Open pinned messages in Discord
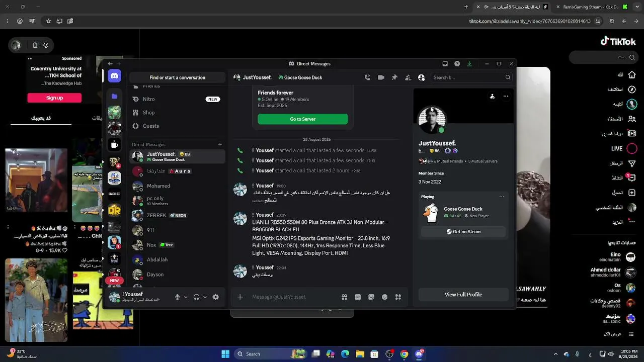This screenshot has height=362, width=644. coord(394,77)
